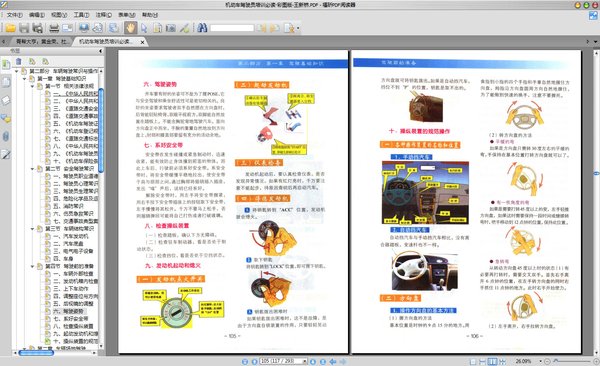Click the bookmark panel horizontal scrollbar
Image resolution: width=600 pixels, height=366 pixels.
[36, 353]
